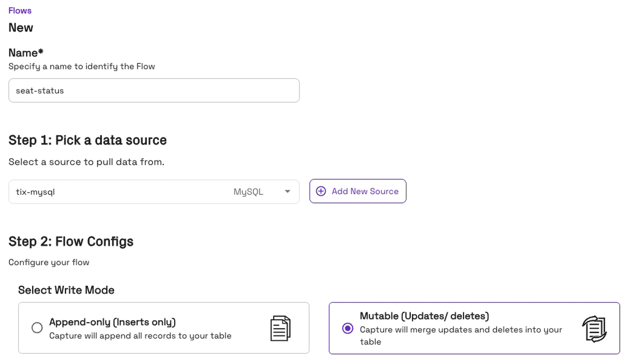Click the Append-only document icon
Viewport: 631px width, 364px height.
(x=280, y=328)
